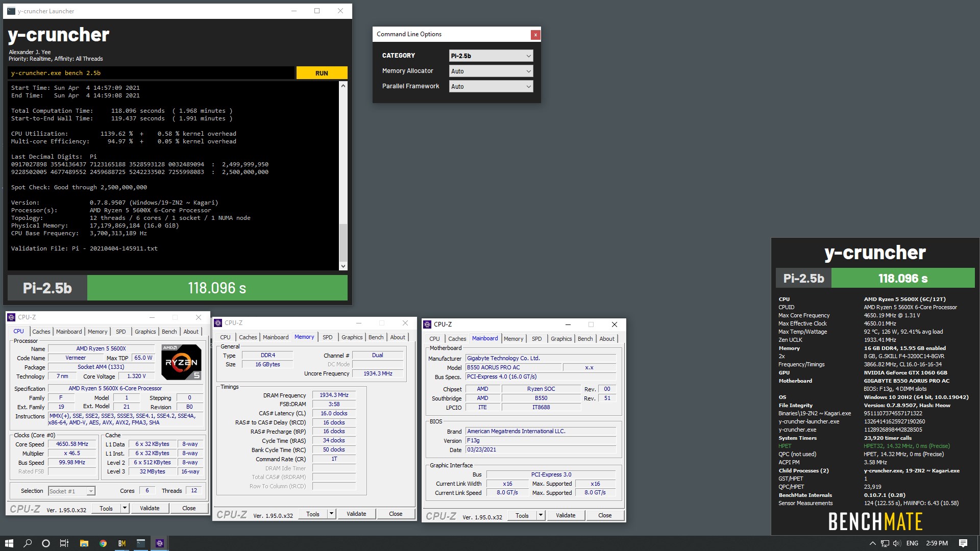
Task: Click the Ryzen 5 logo in CPU-Z
Action: (x=181, y=362)
